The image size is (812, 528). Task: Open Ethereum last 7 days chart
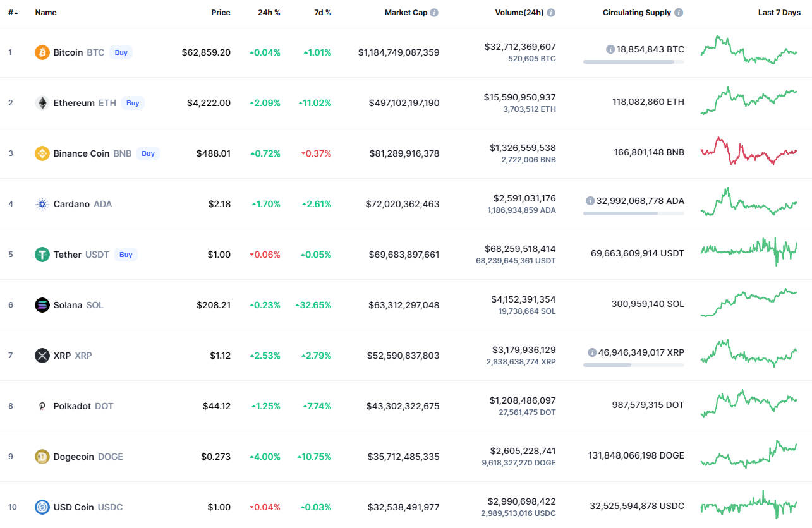749,100
